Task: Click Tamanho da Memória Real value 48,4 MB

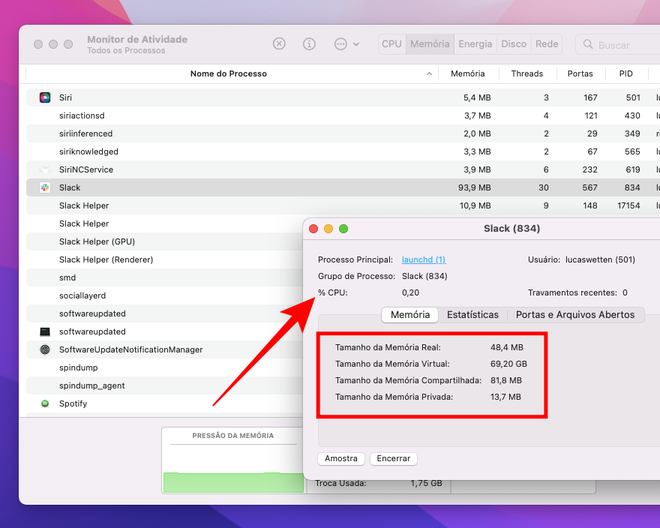Action: click(x=507, y=347)
